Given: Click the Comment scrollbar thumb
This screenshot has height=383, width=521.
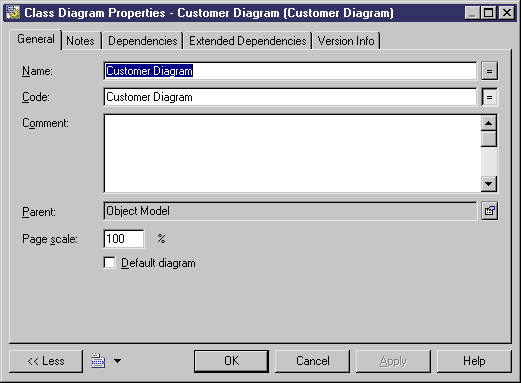Looking at the screenshot, I should pyautogui.click(x=489, y=139).
